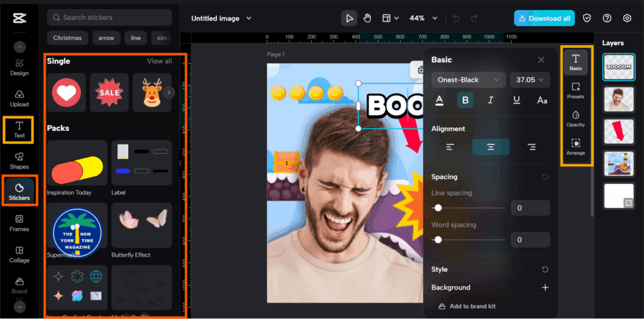The height and width of the screenshot is (319, 644).
Task: Open the Onest-Black font dropdown
Action: tap(469, 80)
